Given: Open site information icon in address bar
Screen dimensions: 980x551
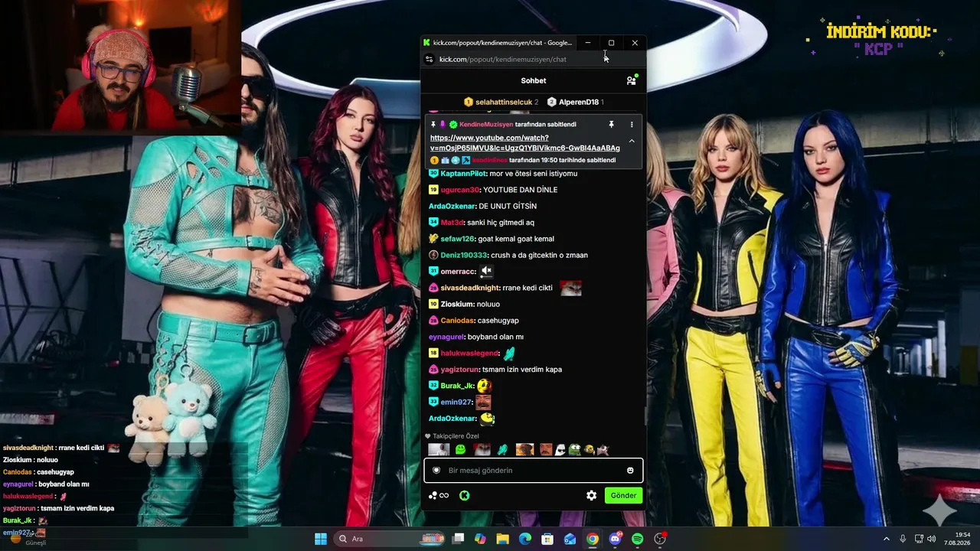Looking at the screenshot, I should 430,59.
